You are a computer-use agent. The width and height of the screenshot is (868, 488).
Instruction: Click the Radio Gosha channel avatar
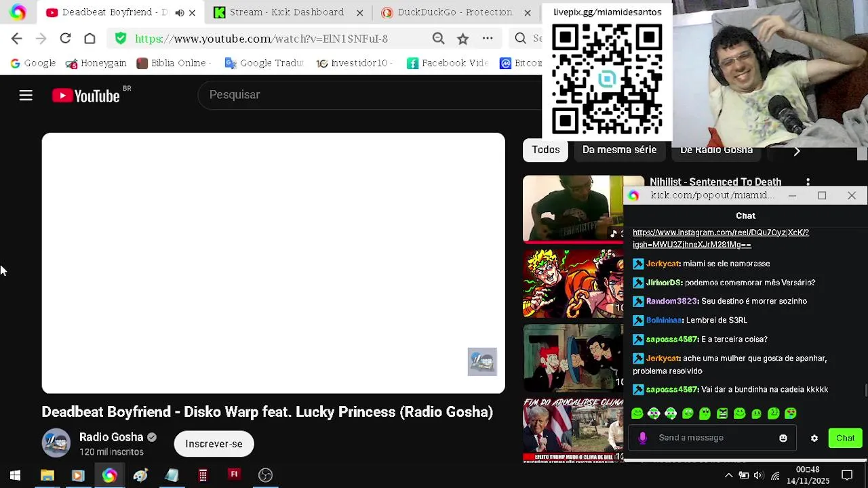(x=56, y=443)
